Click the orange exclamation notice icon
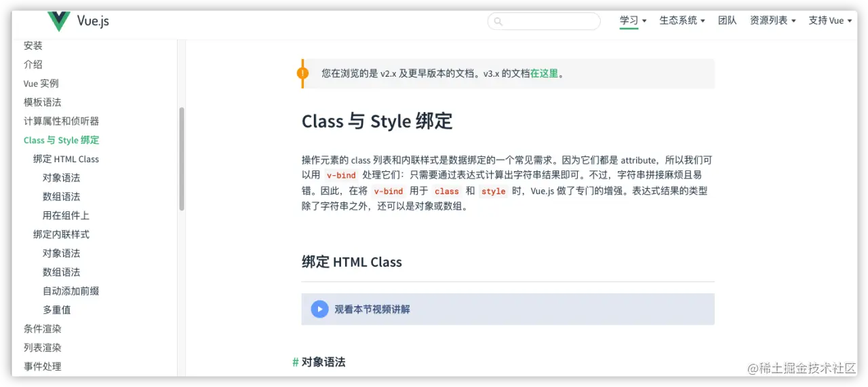This screenshot has height=387, width=868. click(302, 73)
